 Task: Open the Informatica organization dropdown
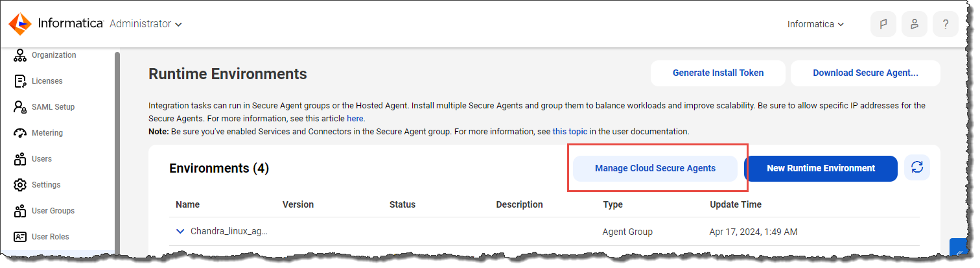pyautogui.click(x=815, y=24)
